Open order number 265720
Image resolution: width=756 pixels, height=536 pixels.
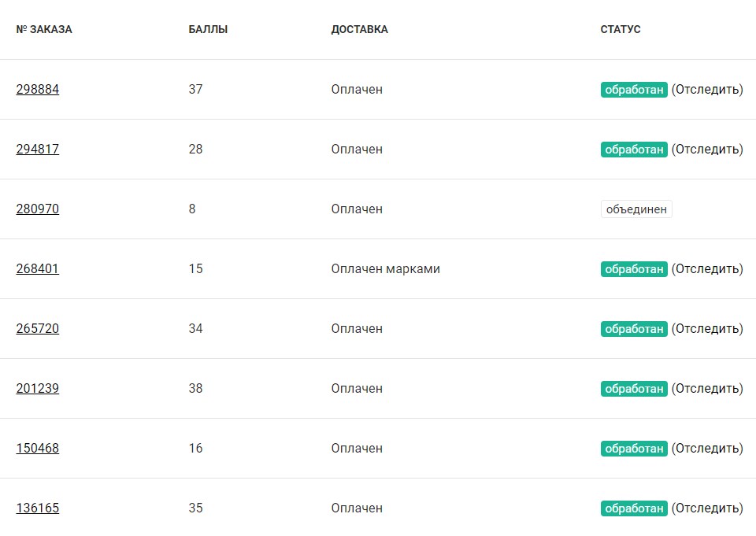point(38,328)
